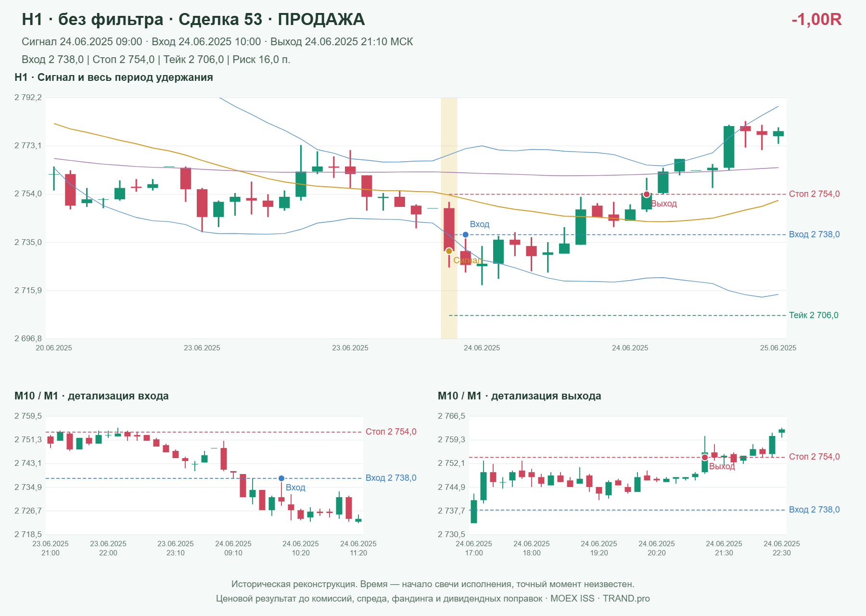Click the red exit marker on the H1 chart
Screen dimensions: 866x616
pos(647,194)
